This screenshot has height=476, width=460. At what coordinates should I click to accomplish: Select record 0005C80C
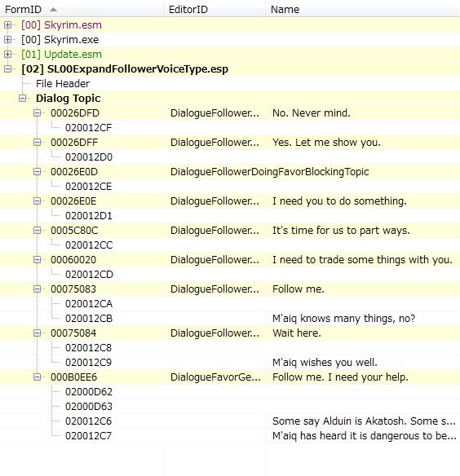click(74, 231)
